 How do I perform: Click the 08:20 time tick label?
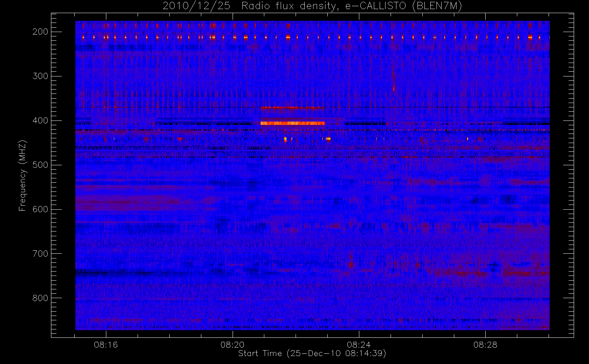(x=232, y=345)
